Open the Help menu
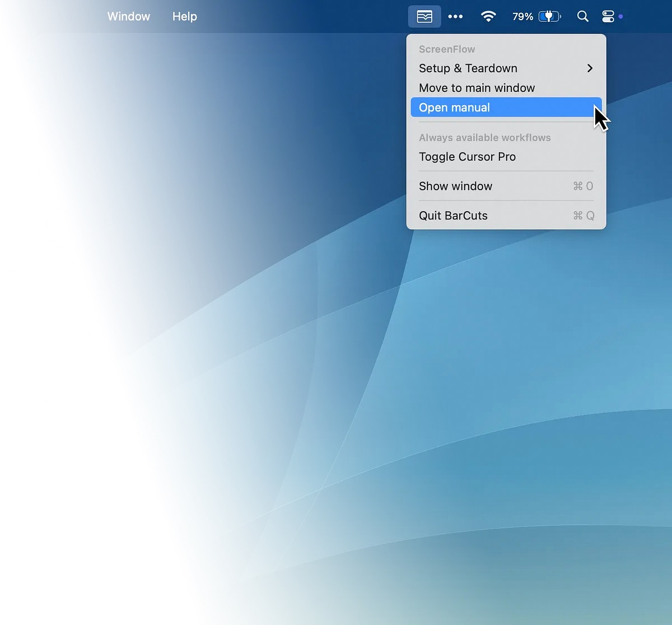 (185, 17)
